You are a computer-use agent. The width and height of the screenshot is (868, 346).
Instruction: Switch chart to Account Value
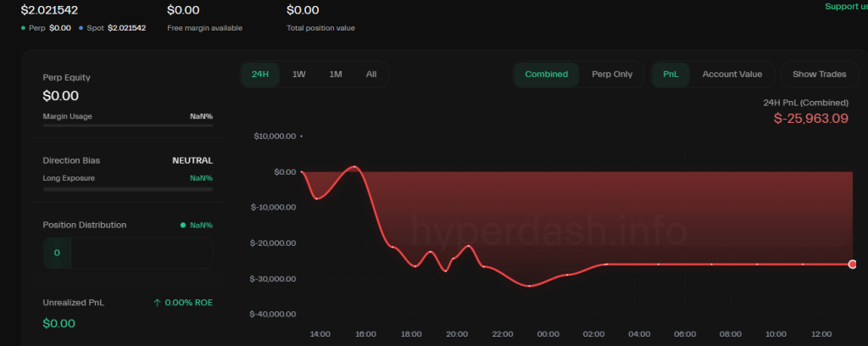tap(732, 74)
